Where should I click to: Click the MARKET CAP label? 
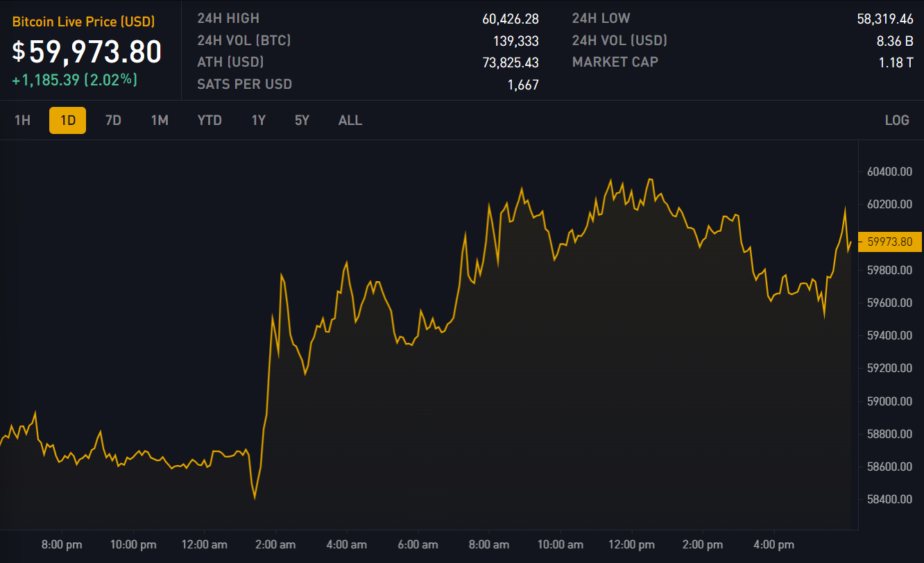coord(615,62)
